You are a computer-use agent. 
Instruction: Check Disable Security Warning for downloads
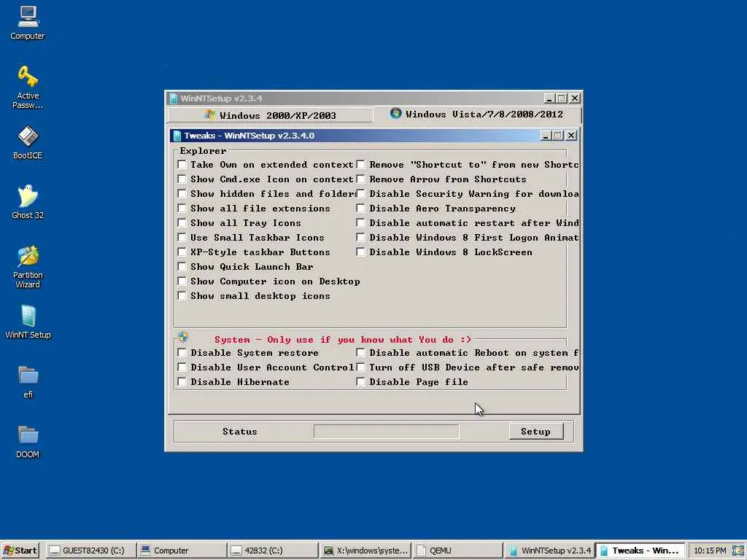360,194
